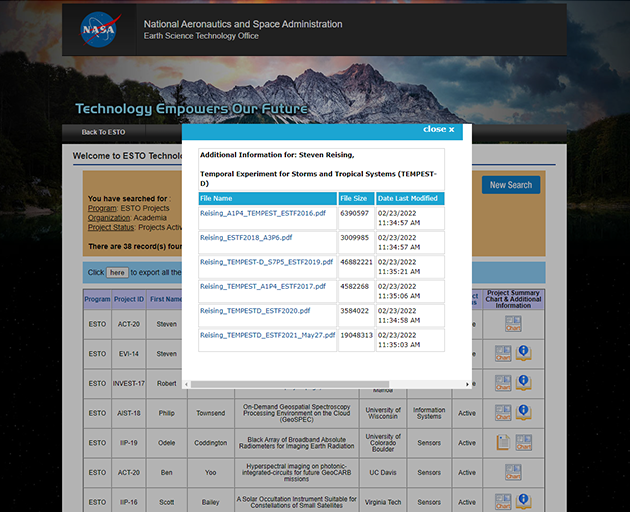Click the Black Array of Broadband project title
This screenshot has width=630, height=512.
click(297, 443)
